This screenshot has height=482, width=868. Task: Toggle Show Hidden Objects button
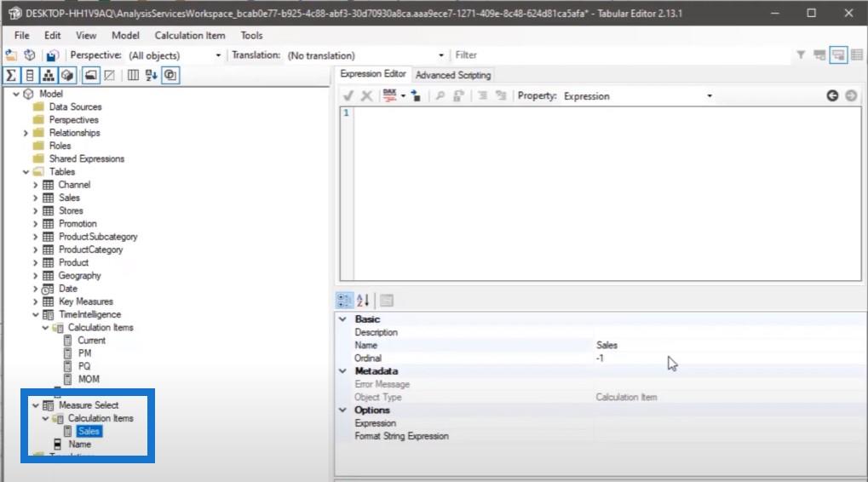coord(110,75)
